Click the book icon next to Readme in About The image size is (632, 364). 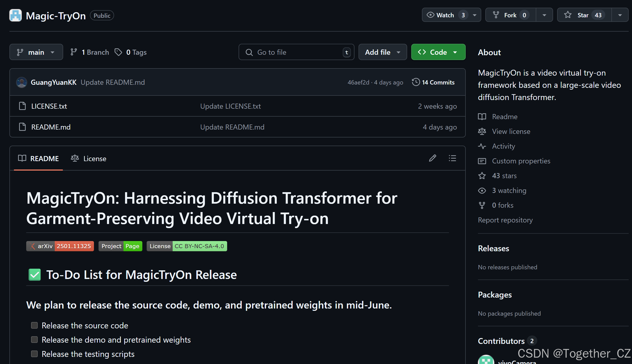pos(482,117)
